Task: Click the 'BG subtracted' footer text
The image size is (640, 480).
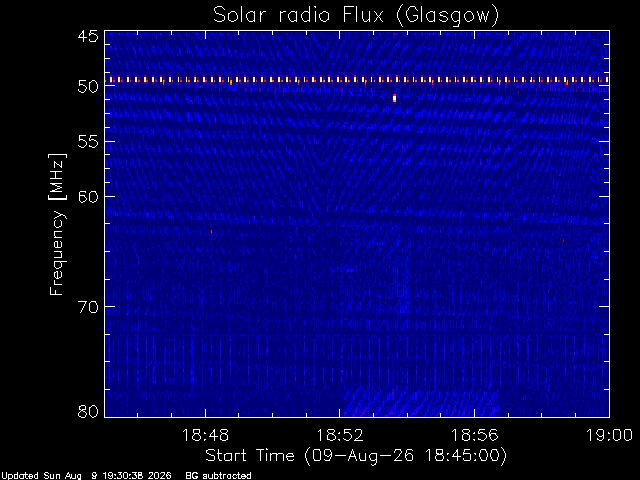Action: pyautogui.click(x=218, y=476)
